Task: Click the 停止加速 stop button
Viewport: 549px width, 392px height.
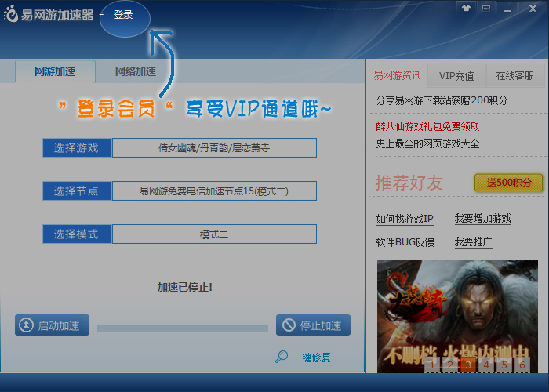Action: coord(313,325)
